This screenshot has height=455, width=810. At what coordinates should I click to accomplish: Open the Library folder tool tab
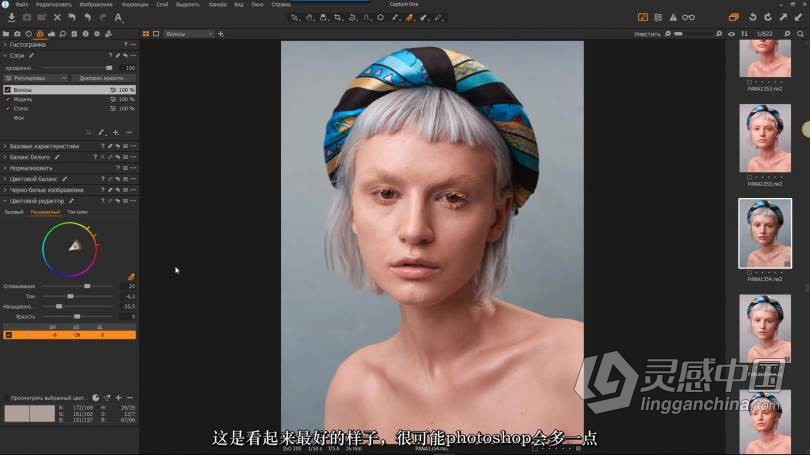[x=6, y=34]
